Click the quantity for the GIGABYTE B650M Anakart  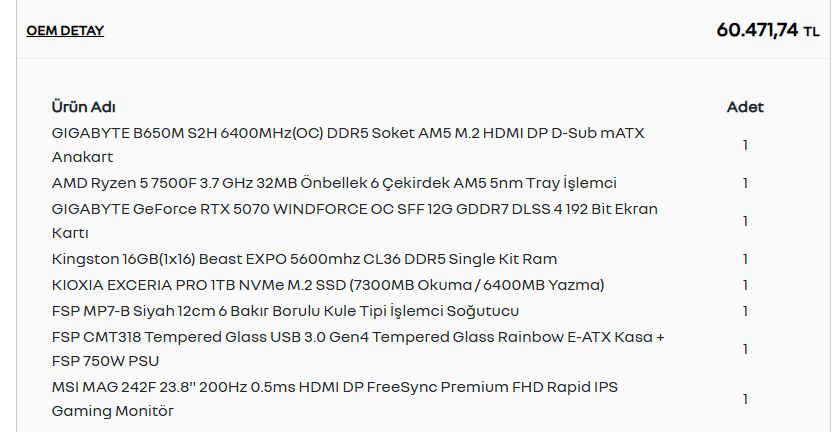pyautogui.click(x=745, y=145)
